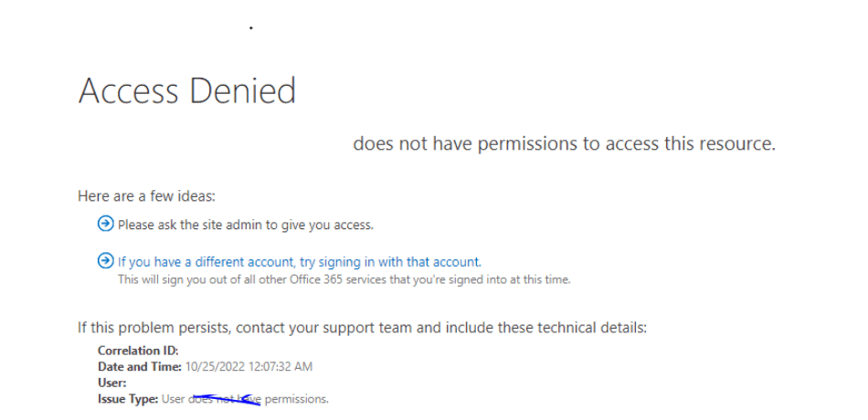Click the Access Denied heading
This screenshot has height=420, width=868.
(x=187, y=90)
